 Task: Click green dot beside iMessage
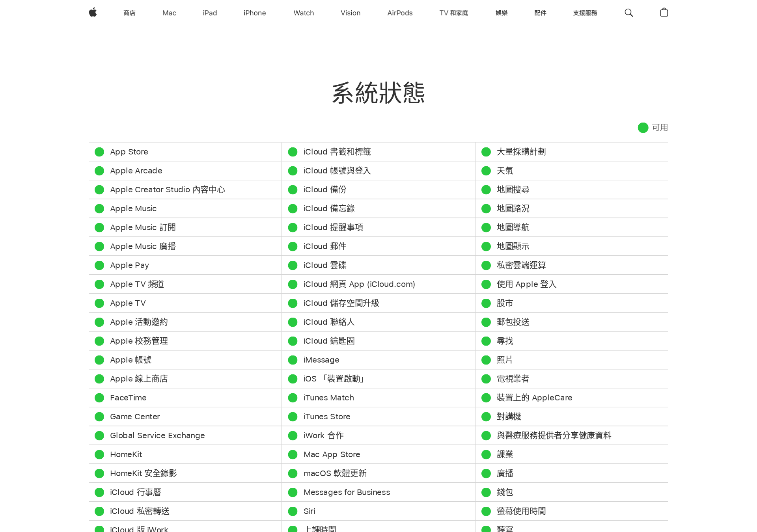(293, 360)
